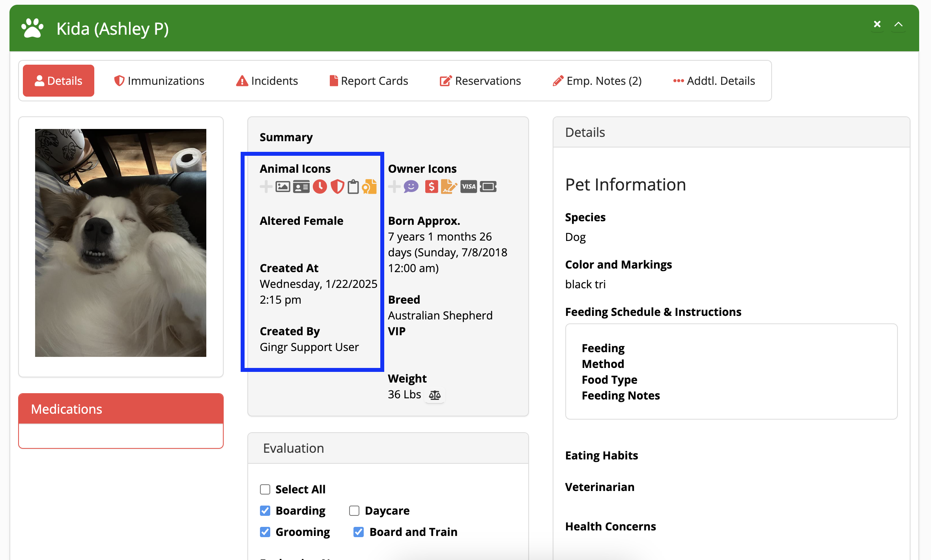Click the gray ticket owner icon
This screenshot has height=560, width=931.
[x=488, y=187]
